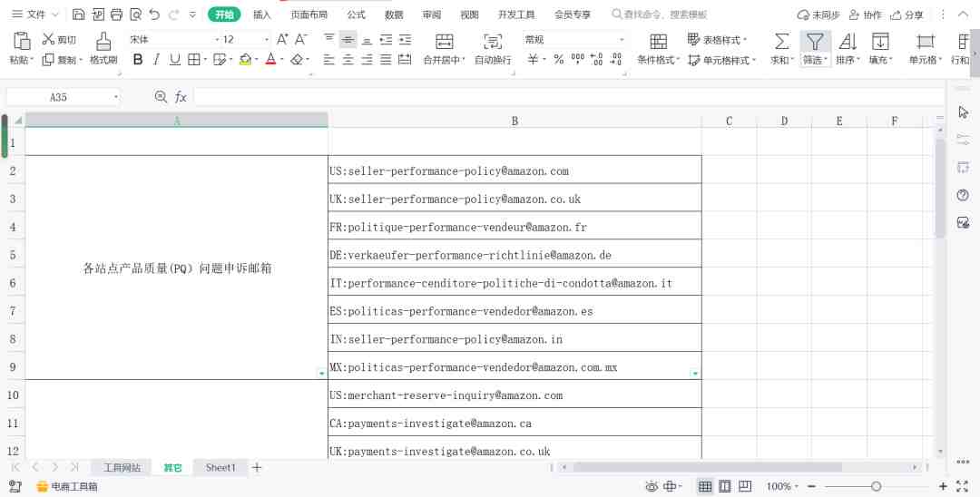Click the 筛选 filter funnel icon

pos(814,41)
